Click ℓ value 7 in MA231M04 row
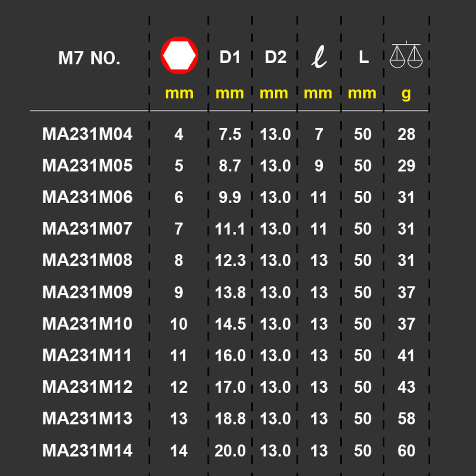 tap(319, 134)
